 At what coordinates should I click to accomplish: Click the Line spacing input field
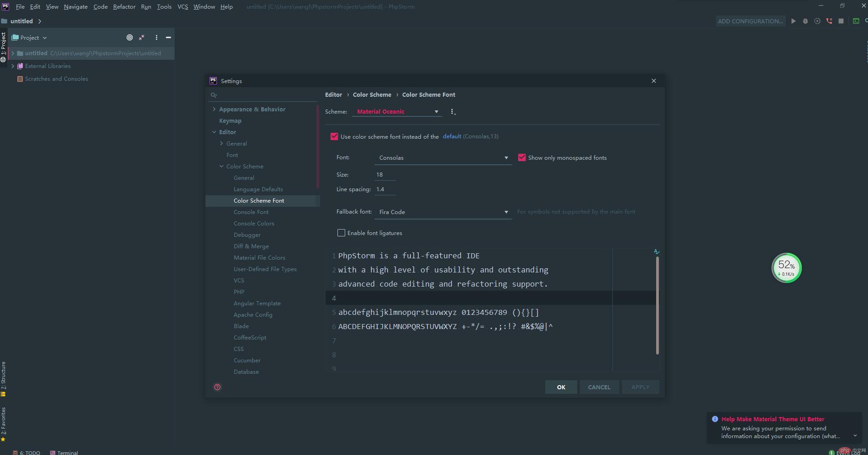point(385,189)
